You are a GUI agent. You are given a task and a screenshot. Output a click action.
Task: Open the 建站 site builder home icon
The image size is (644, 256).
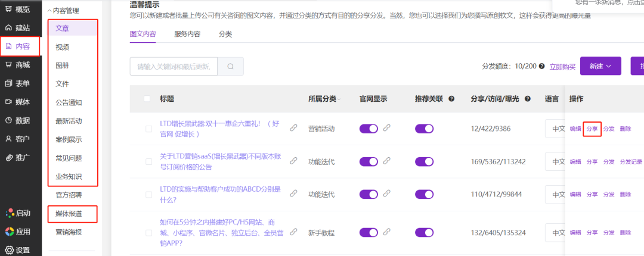coord(8,29)
